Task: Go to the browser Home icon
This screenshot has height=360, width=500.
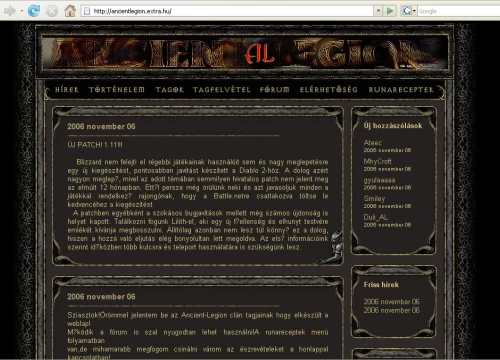Action: 70,11
